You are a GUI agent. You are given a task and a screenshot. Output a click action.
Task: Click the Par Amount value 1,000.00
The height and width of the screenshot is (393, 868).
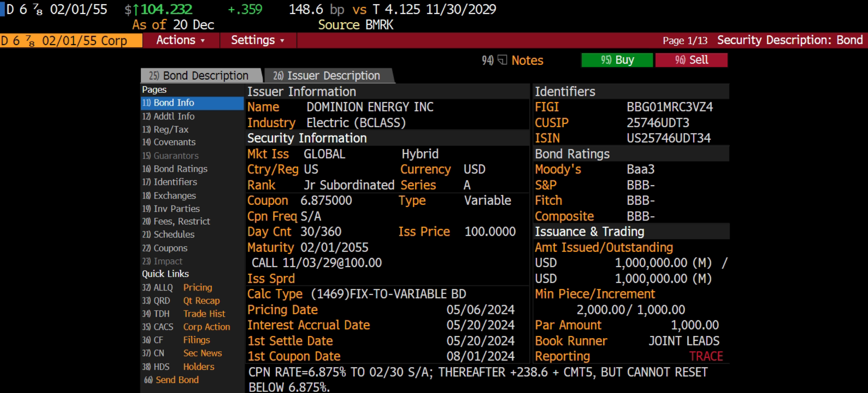click(x=695, y=325)
